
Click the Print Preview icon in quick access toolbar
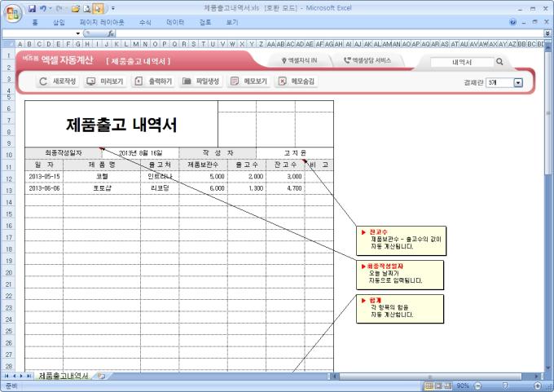coord(87,8)
